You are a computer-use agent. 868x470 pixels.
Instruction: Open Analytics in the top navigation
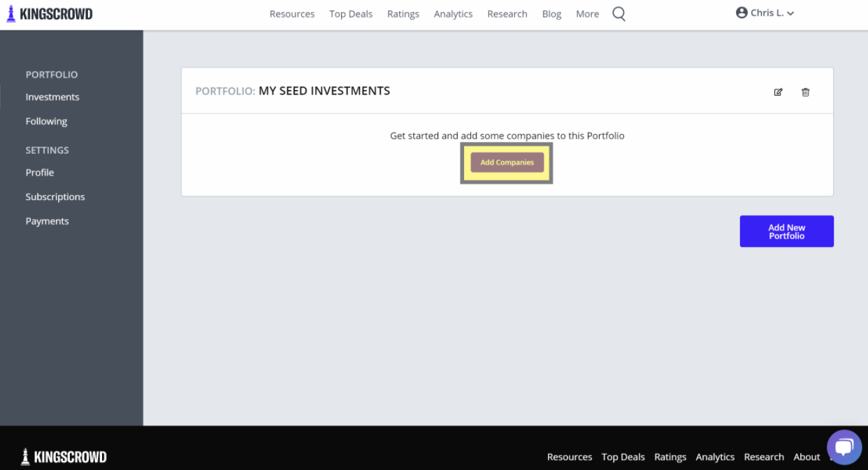click(x=453, y=14)
